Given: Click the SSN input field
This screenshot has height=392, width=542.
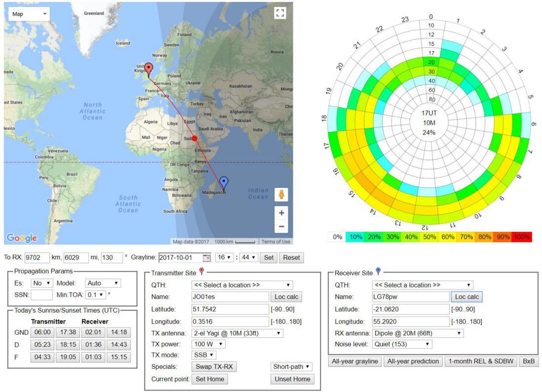Looking at the screenshot, I should (41, 295).
